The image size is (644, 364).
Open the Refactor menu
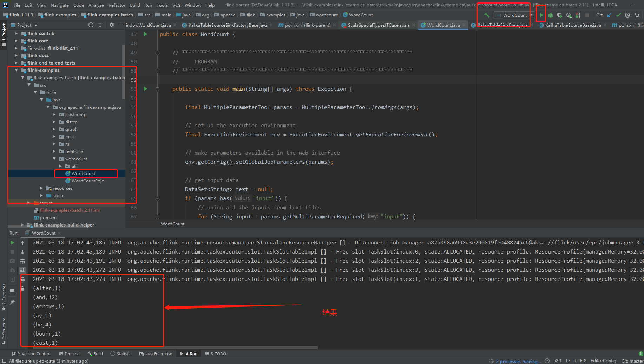pos(117,5)
